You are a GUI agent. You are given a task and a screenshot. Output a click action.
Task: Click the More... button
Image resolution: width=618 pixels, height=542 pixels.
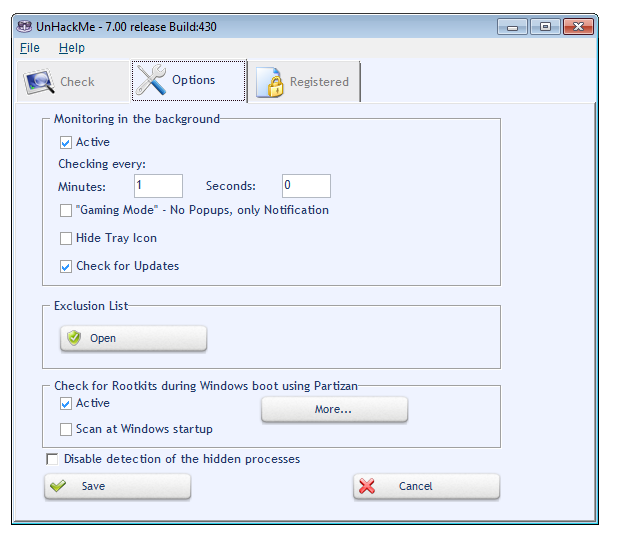pos(334,409)
